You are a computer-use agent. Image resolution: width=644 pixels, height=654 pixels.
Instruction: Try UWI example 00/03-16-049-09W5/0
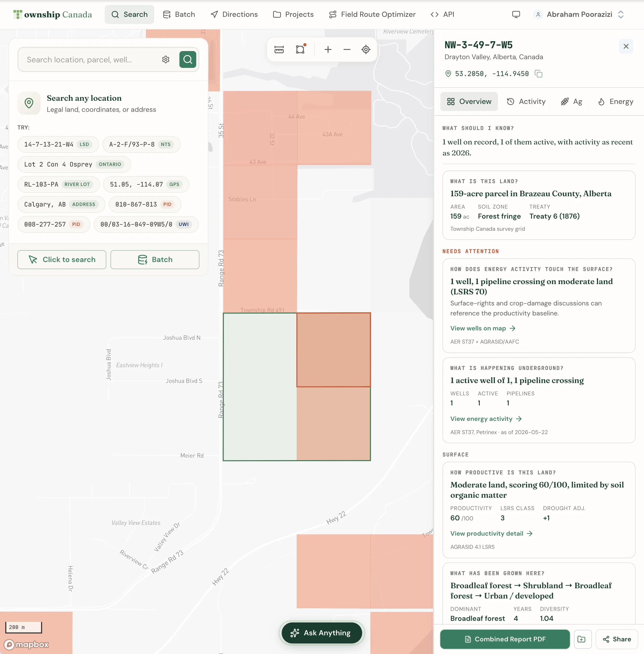[146, 224]
